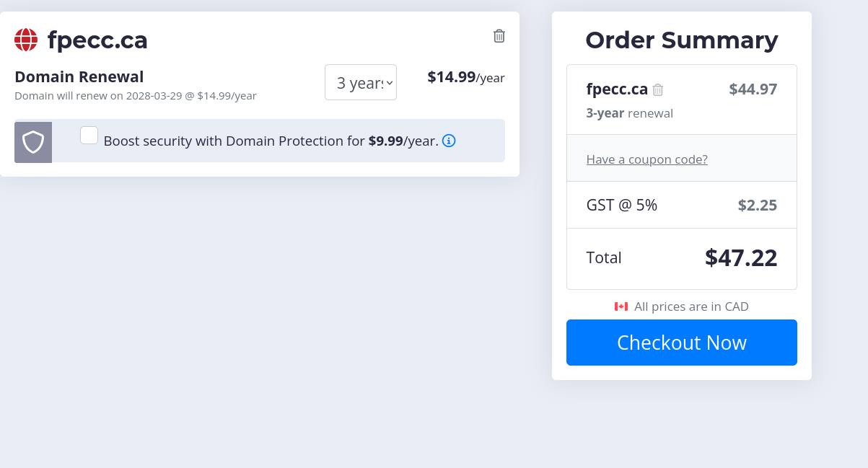This screenshot has width=868, height=468.
Task: Click the $44.97 line item amount
Action: coord(753,89)
